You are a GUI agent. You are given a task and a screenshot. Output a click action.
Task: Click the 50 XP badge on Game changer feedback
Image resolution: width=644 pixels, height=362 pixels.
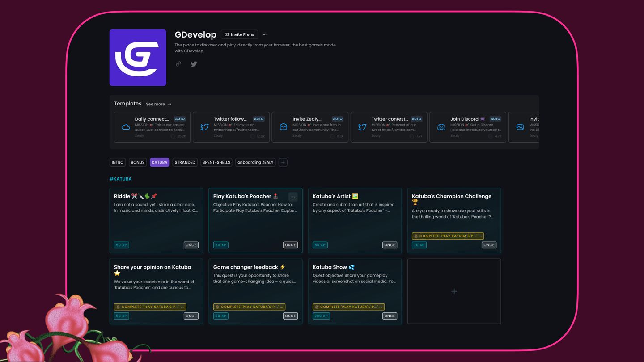click(221, 316)
